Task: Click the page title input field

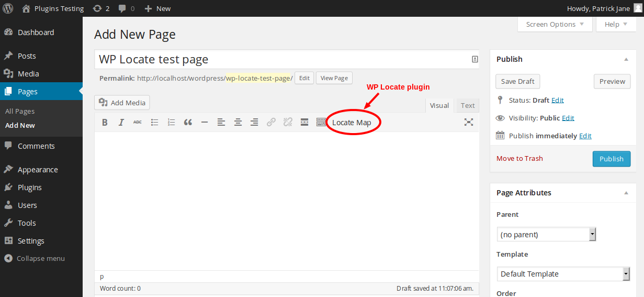Action: click(x=287, y=59)
